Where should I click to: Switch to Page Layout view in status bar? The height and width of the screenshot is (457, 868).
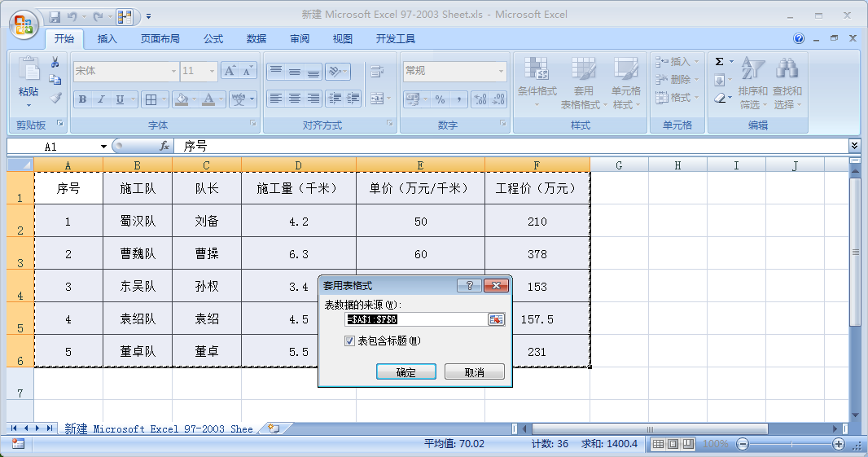pyautogui.click(x=673, y=444)
